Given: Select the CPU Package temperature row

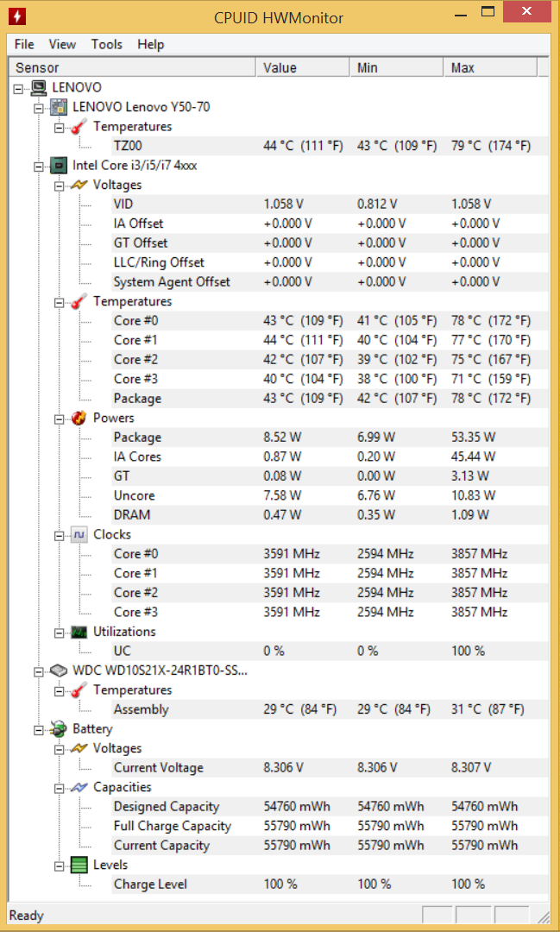Looking at the screenshot, I should [x=322, y=399].
